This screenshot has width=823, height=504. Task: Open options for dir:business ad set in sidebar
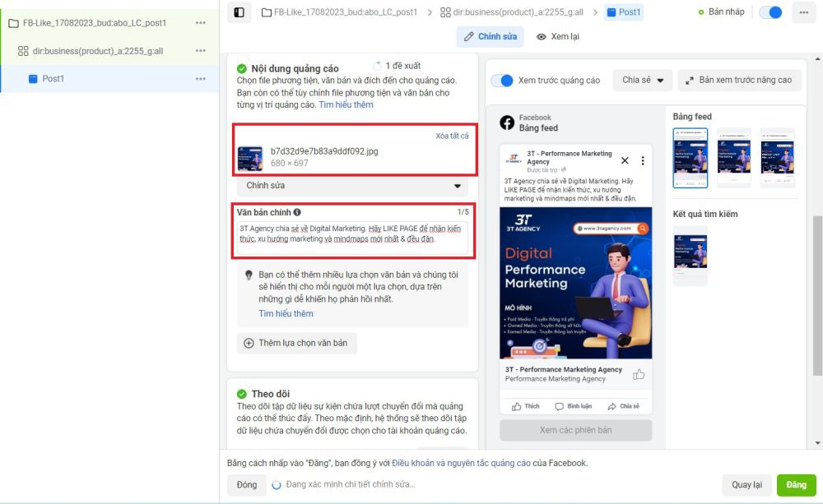[x=201, y=51]
